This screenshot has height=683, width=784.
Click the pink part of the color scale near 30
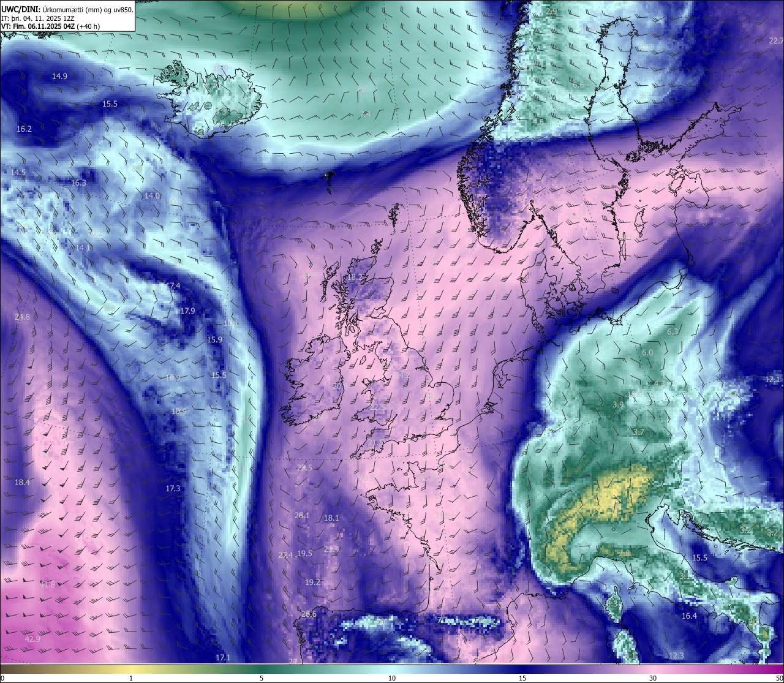(x=653, y=668)
